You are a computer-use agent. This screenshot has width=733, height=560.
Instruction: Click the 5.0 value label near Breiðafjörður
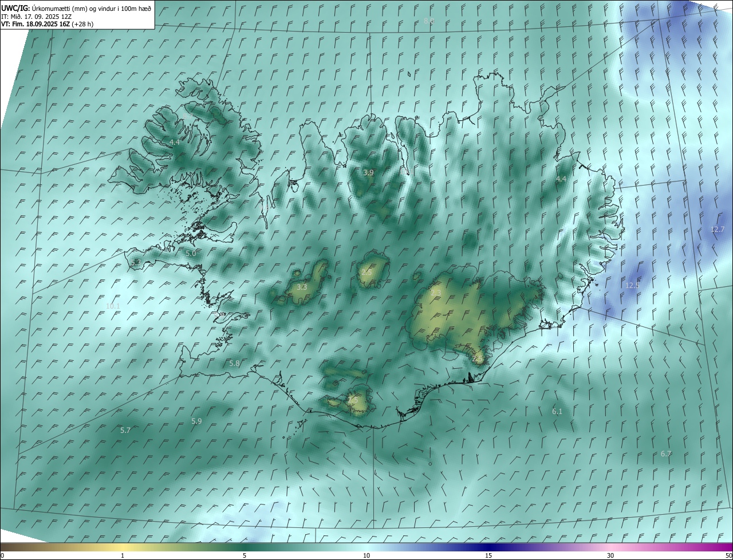[191, 253]
